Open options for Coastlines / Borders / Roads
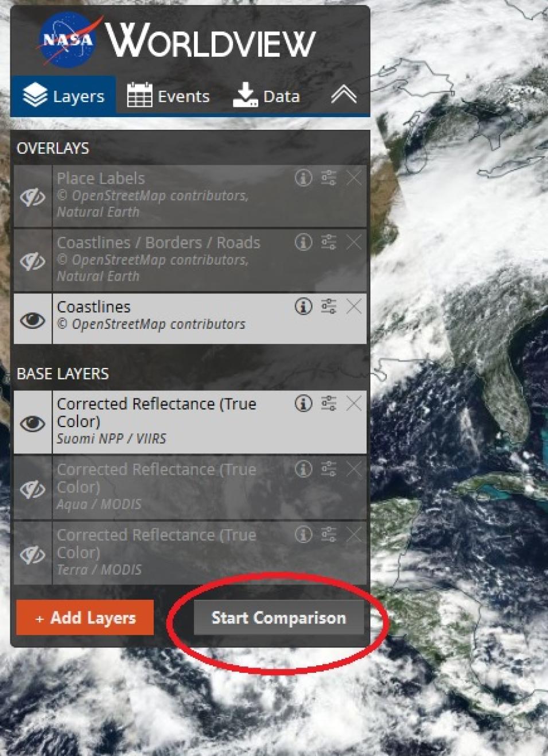The image size is (548, 756). [x=329, y=242]
